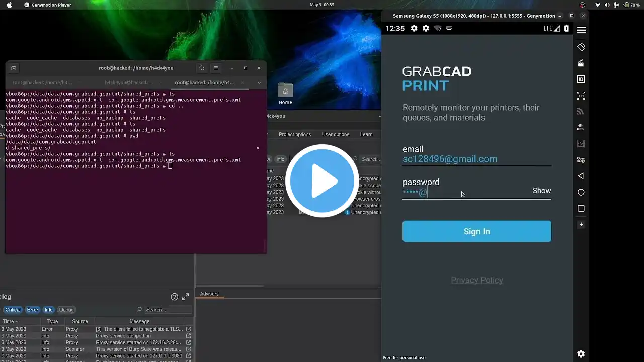Select 'Proxy service started on 127.0.0.1:8080' row
The height and width of the screenshot is (362, 644).
(x=96, y=356)
